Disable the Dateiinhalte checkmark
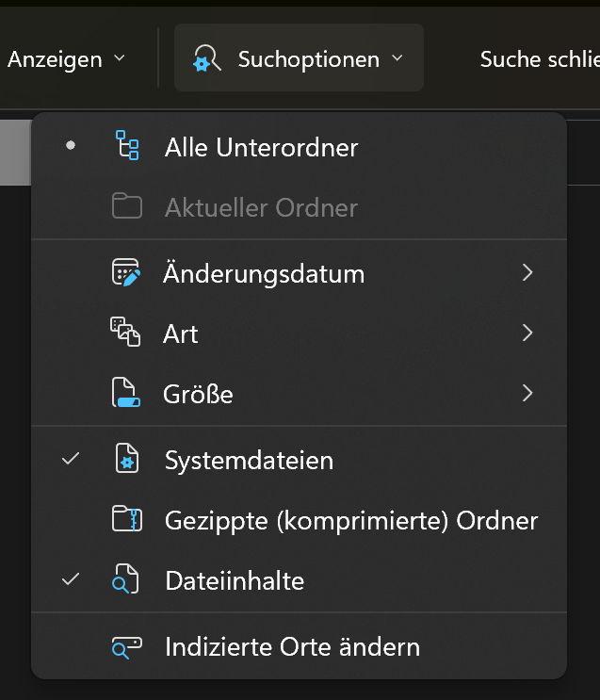 (71, 579)
